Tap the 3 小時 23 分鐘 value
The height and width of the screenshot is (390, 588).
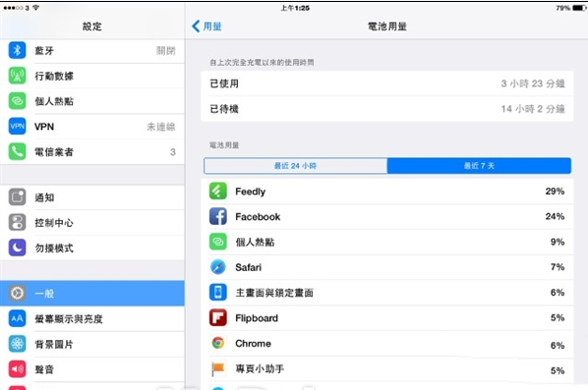pyautogui.click(x=533, y=84)
